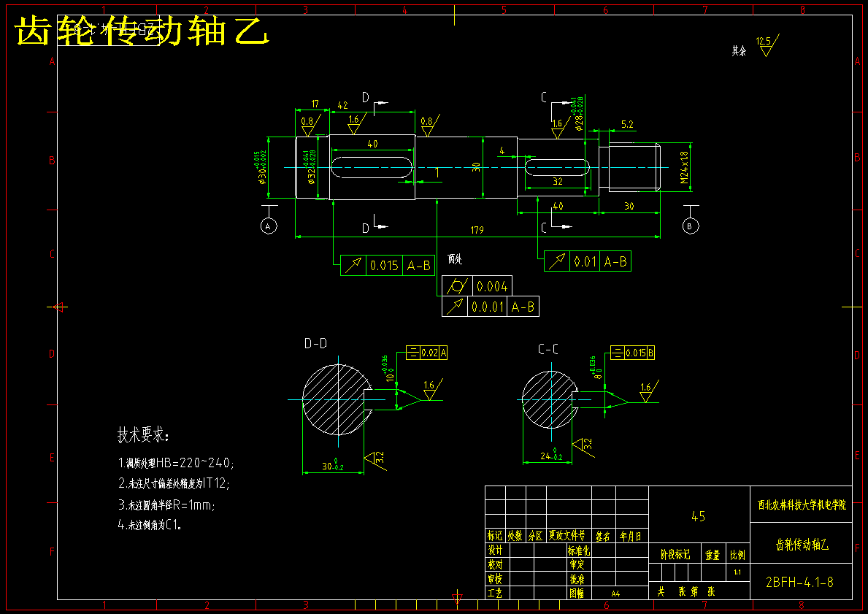Click the 年月日 cell
Viewport: 868px width, 614px height.
[631, 536]
